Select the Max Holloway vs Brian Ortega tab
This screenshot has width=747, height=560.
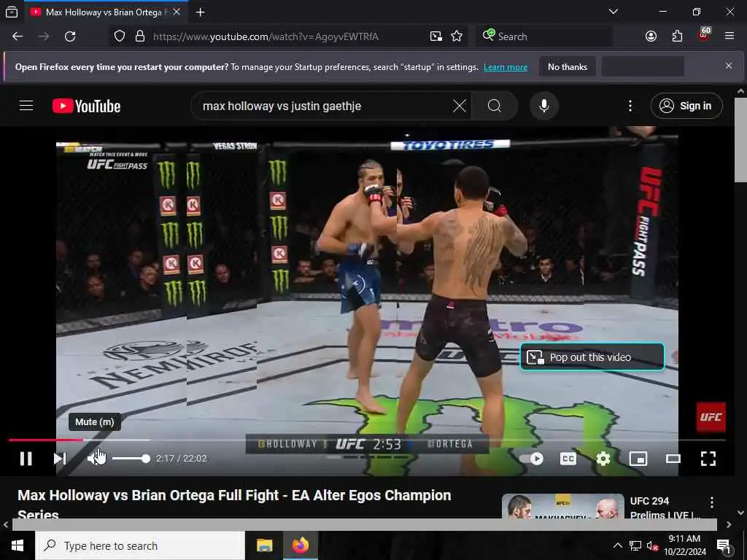point(105,12)
